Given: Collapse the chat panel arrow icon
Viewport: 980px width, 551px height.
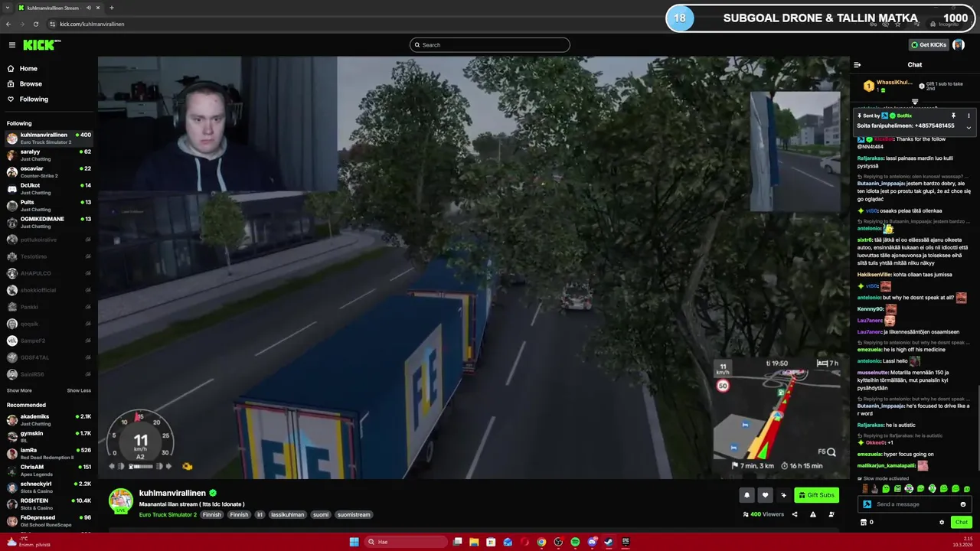Looking at the screenshot, I should pos(857,65).
